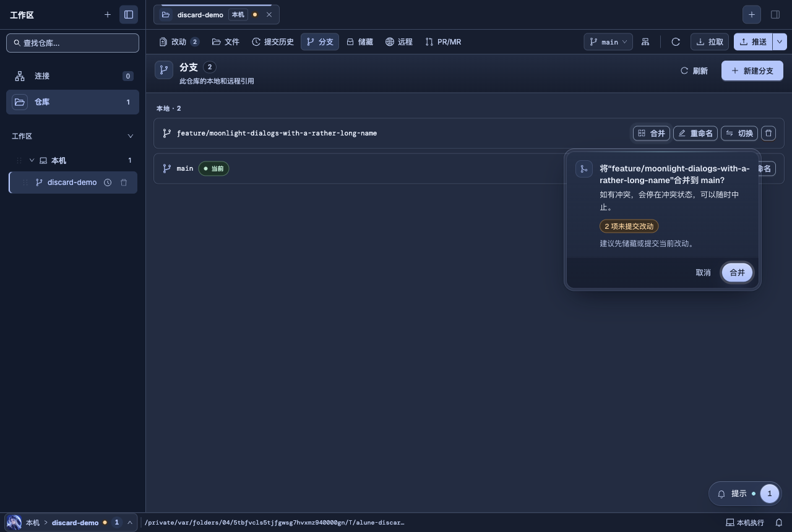Toggle the left sidebar panel icon
Viewport: 792px width, 532px height.
[129, 14]
